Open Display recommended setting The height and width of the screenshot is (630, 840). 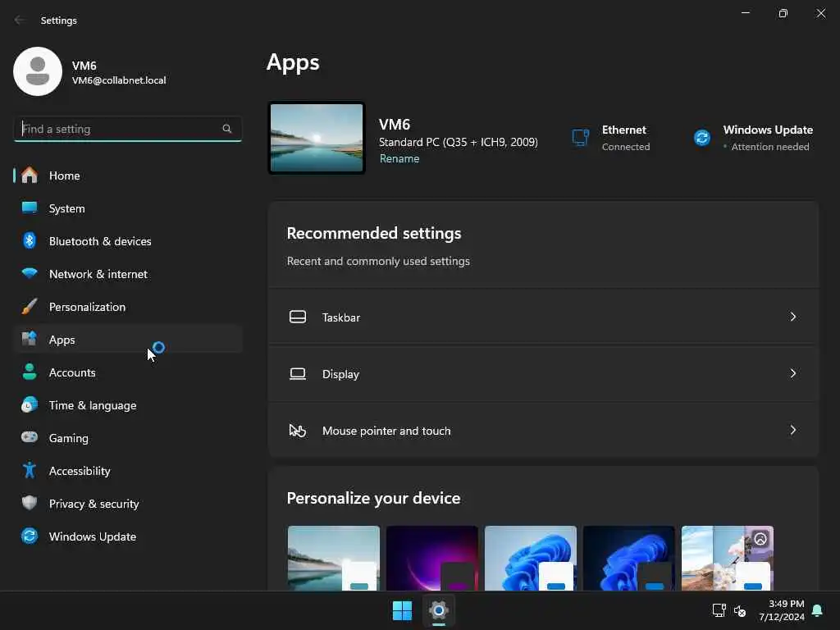(543, 373)
